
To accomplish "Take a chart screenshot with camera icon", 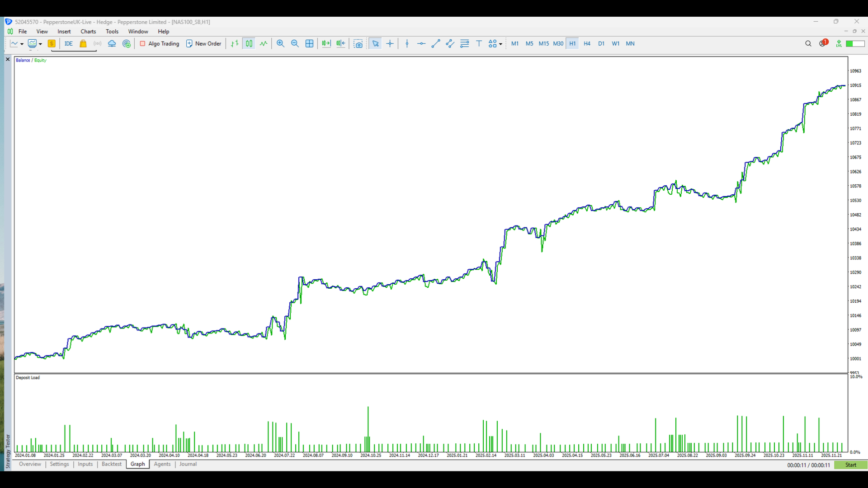I will pos(358,43).
